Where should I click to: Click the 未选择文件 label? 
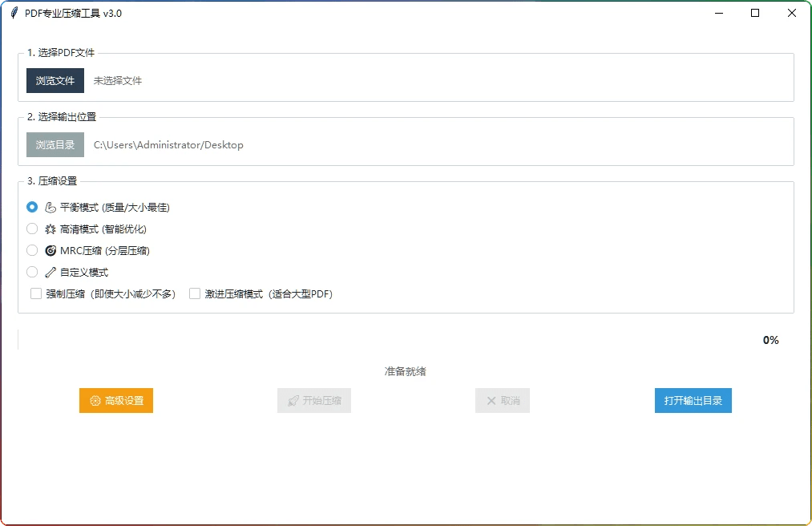(117, 80)
